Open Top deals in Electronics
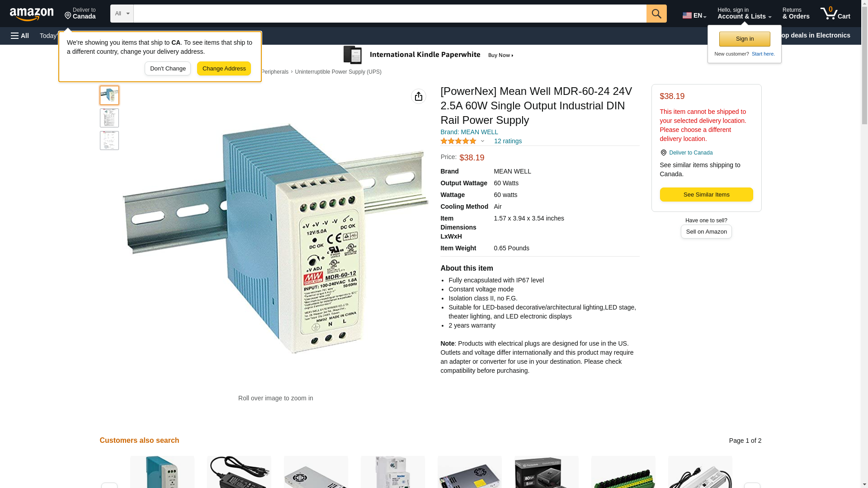 [817, 35]
